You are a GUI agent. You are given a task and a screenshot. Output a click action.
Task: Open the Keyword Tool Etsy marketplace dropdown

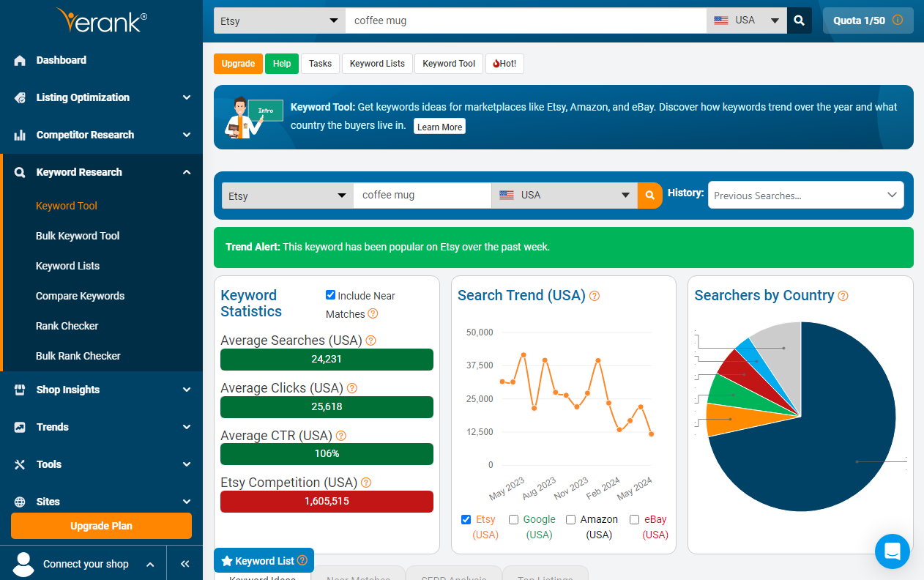(x=288, y=196)
